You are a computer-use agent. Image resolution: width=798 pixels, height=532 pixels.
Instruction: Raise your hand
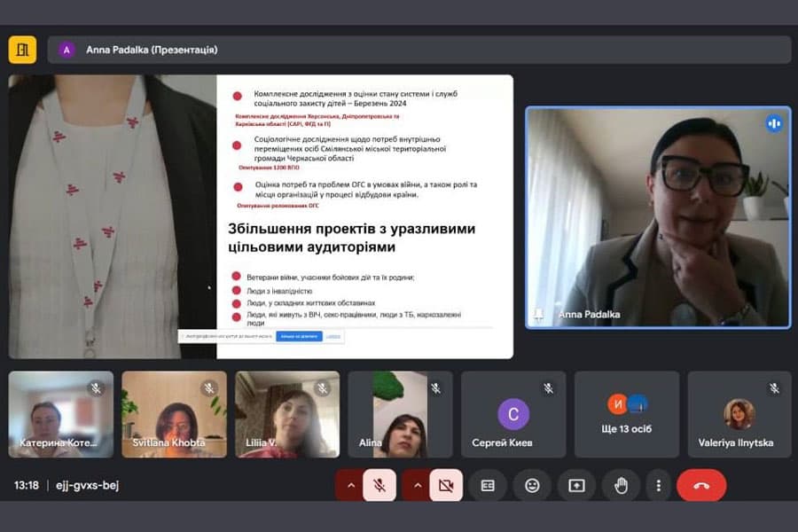tap(621, 485)
